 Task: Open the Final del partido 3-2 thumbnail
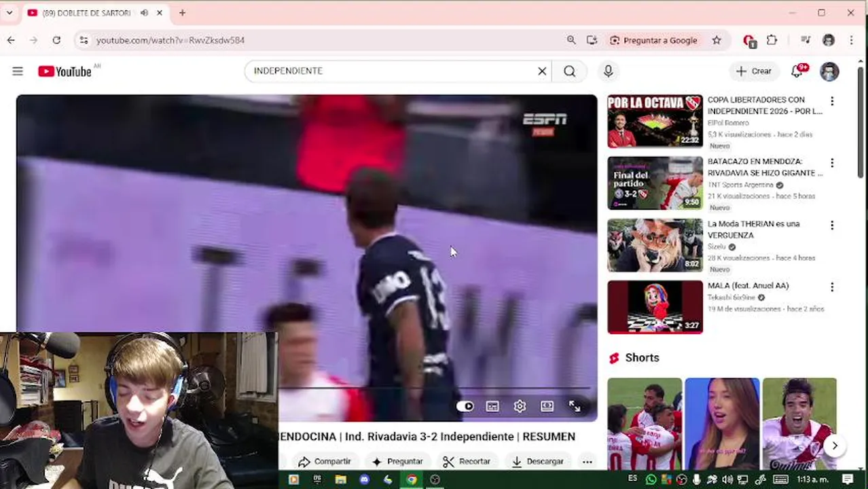click(x=655, y=183)
